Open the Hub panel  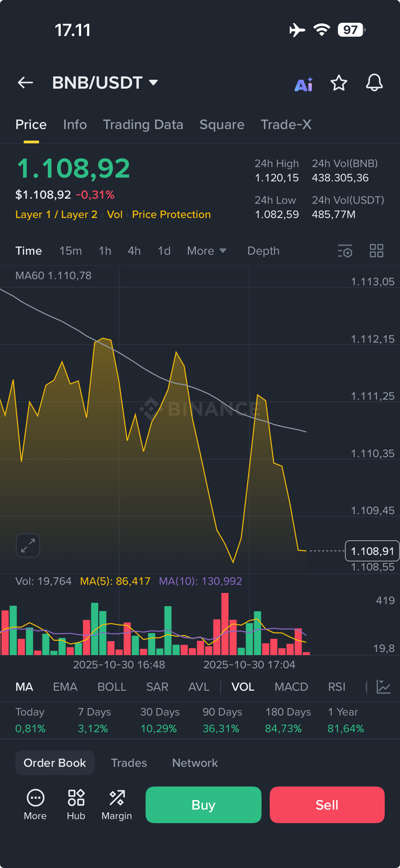[75, 798]
